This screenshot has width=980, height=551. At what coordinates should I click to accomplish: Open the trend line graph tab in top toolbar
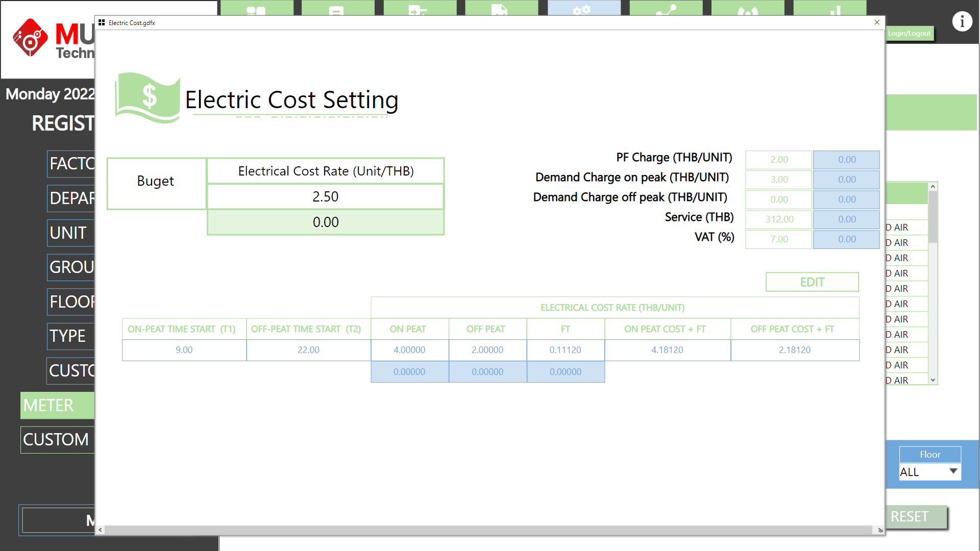click(666, 8)
